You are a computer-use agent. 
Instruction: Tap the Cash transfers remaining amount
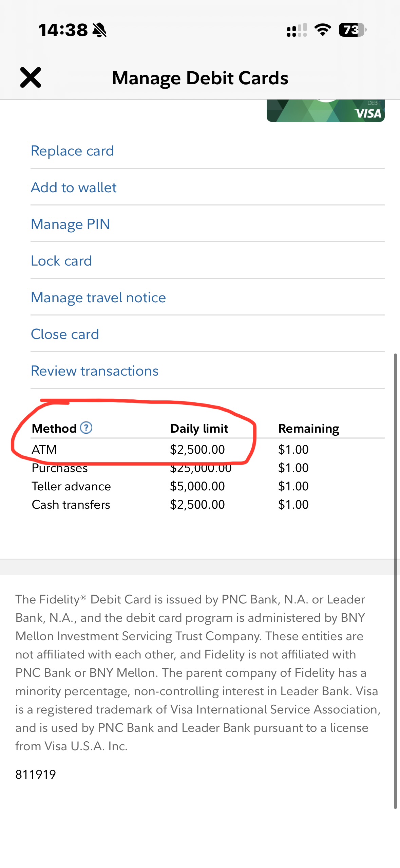coord(293,505)
